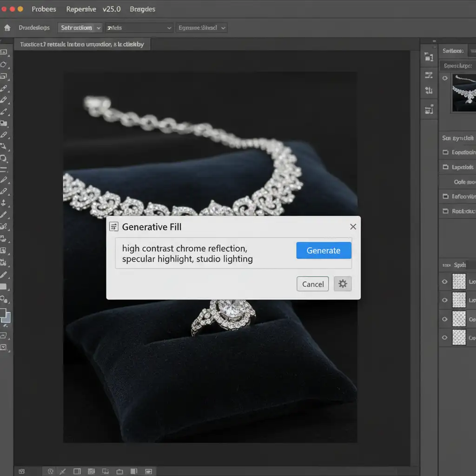Toggle visibility eye of necklace thumbnail layer
The height and width of the screenshot is (476, 476).
tap(445, 79)
